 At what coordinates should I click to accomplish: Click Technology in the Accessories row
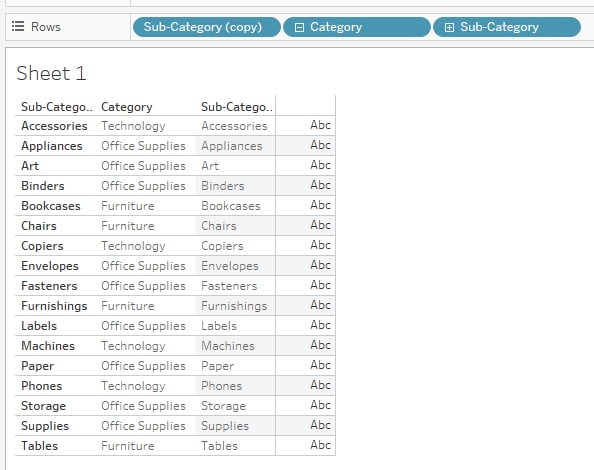click(133, 126)
